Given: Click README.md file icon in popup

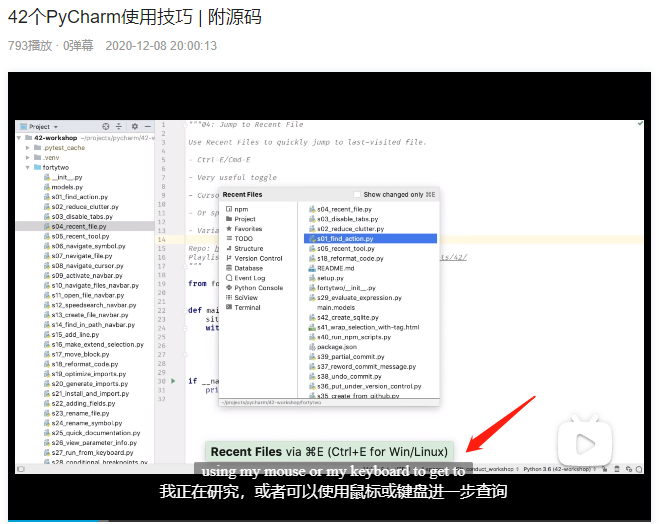Looking at the screenshot, I should (312, 268).
